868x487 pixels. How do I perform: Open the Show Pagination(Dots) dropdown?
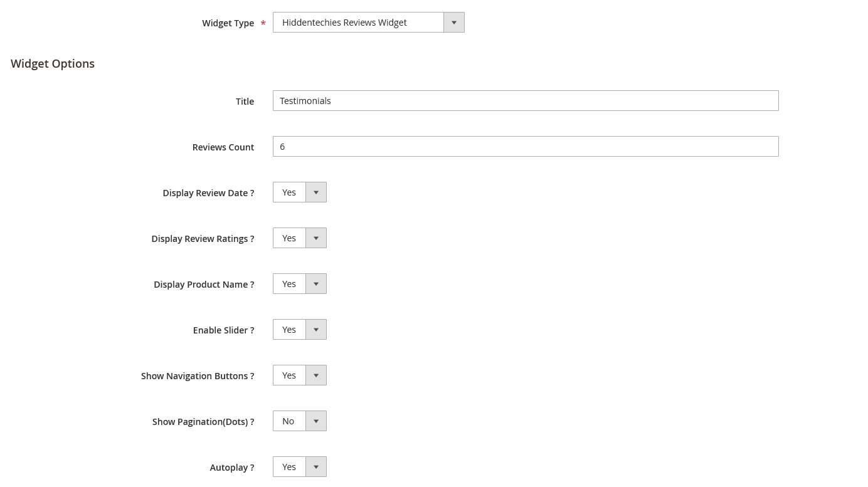[300, 421]
